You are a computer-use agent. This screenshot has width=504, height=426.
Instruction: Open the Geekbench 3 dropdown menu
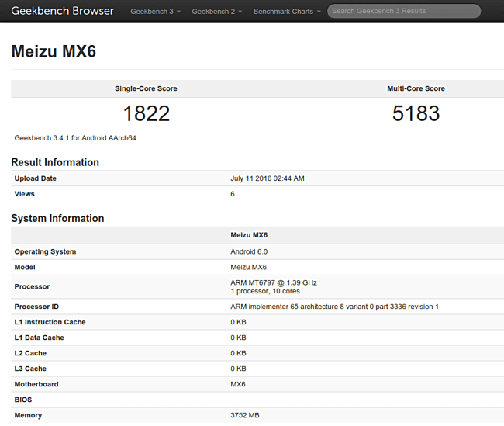coord(155,12)
